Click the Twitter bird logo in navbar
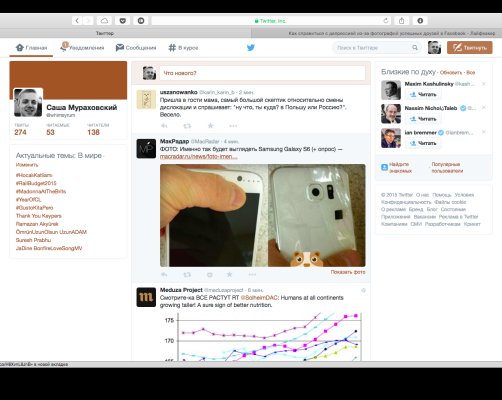This screenshot has width=502, height=400. pyautogui.click(x=251, y=48)
